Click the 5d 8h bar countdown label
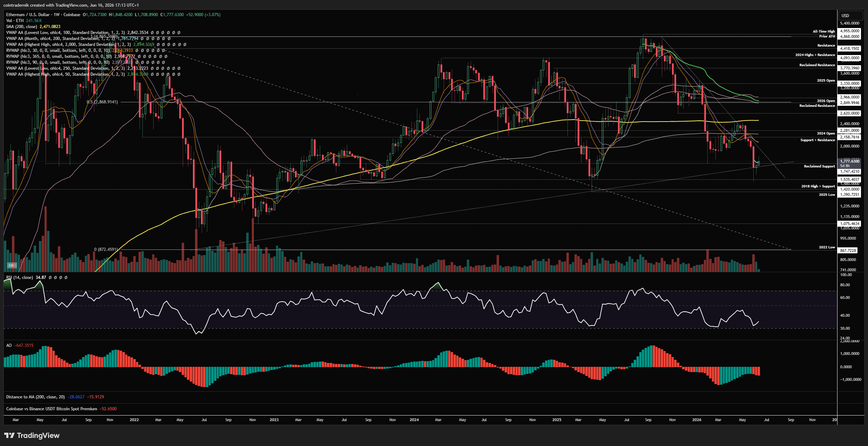The image size is (868, 446). point(845,166)
